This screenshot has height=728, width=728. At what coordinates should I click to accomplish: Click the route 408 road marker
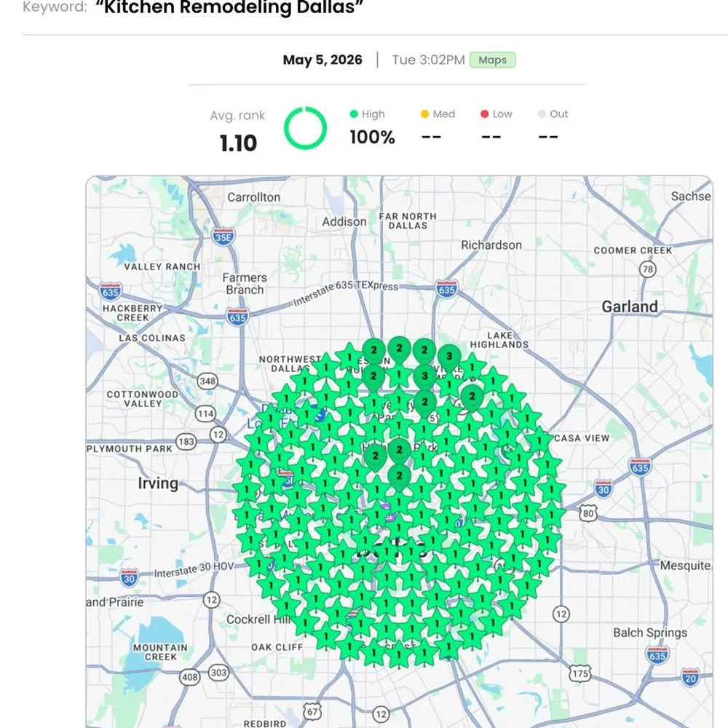pos(190,677)
